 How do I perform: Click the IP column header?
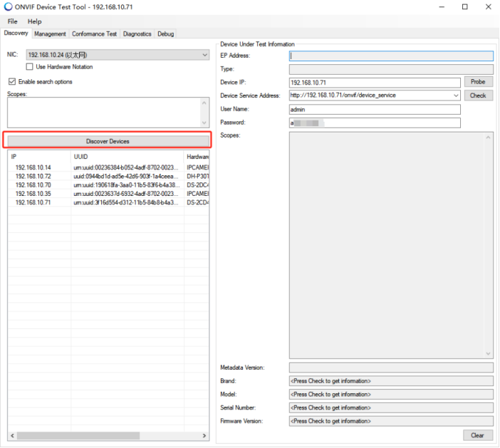click(x=39, y=157)
